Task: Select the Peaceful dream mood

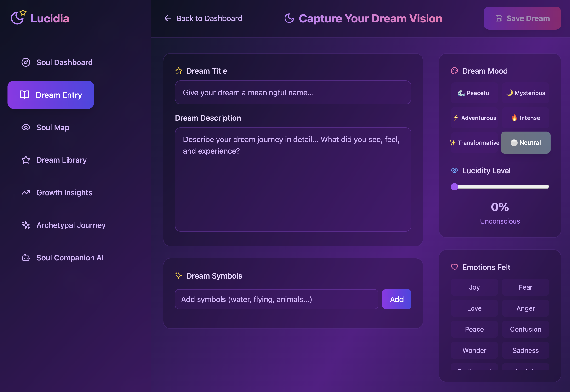Action: pyautogui.click(x=474, y=93)
